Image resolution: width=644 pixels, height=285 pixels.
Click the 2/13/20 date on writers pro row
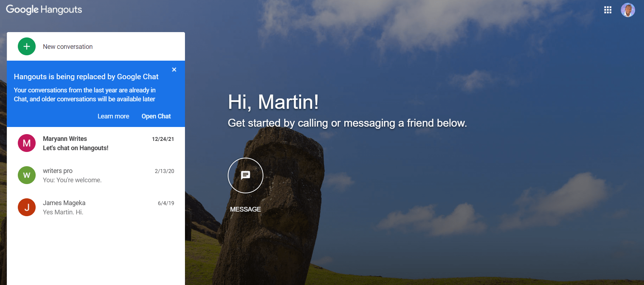click(x=164, y=171)
